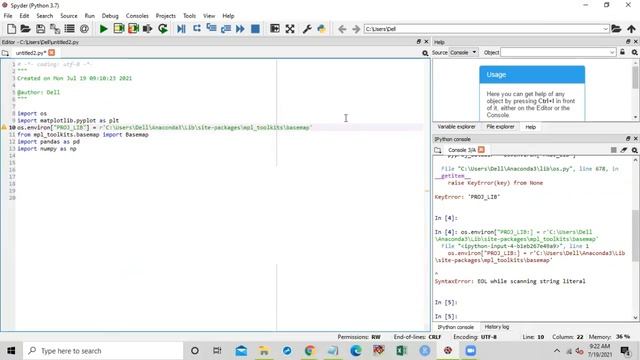Open the Debug menu
The width and height of the screenshot is (640, 360).
point(110,16)
